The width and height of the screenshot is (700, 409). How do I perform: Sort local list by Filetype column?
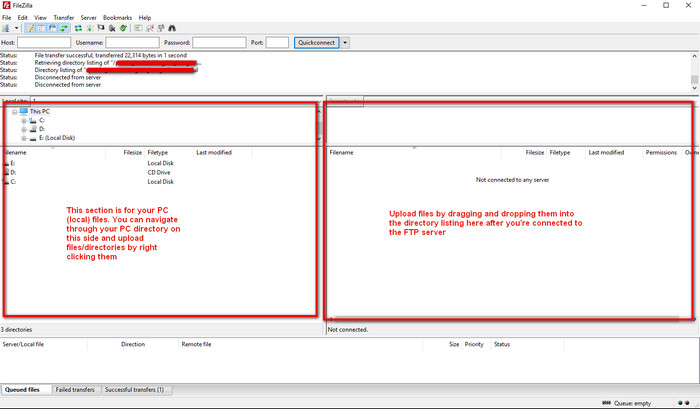169,152
